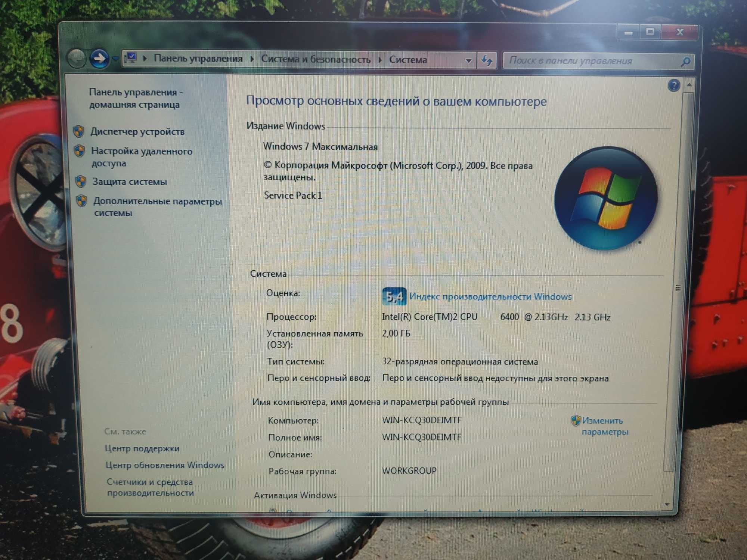Click shield icon beside 'Защита системы'
The width and height of the screenshot is (747, 560).
80,181
